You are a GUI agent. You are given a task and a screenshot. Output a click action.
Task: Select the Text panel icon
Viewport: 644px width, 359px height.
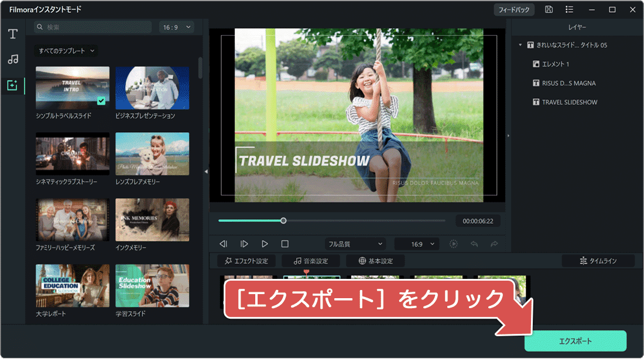tap(12, 34)
